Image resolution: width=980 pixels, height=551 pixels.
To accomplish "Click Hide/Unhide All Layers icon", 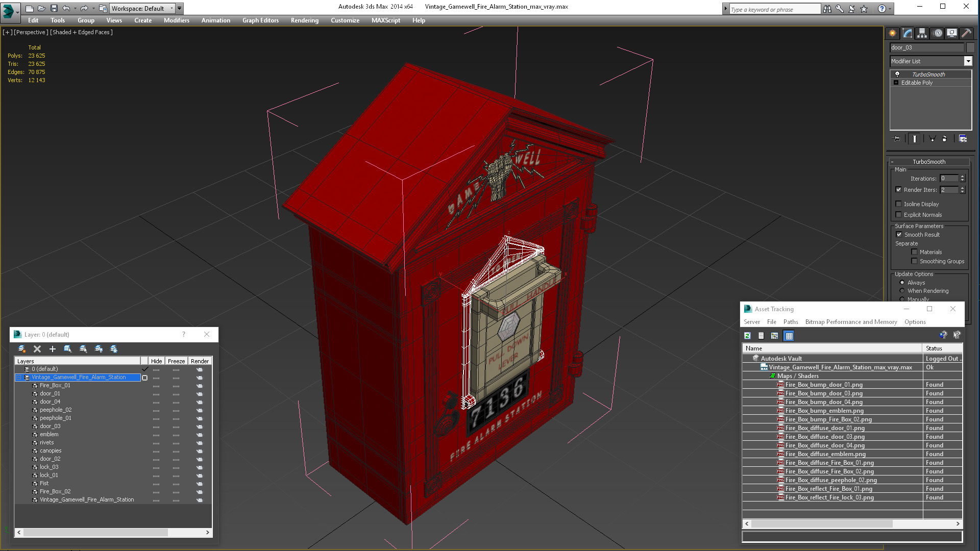I will (99, 349).
